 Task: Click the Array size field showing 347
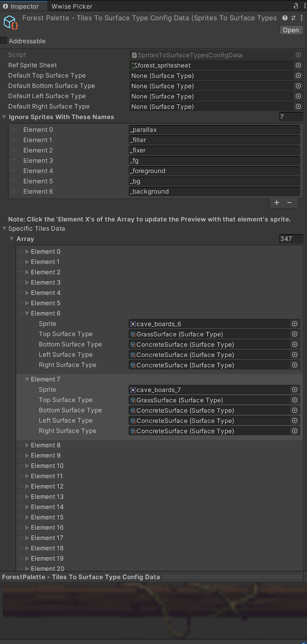pyautogui.click(x=290, y=239)
